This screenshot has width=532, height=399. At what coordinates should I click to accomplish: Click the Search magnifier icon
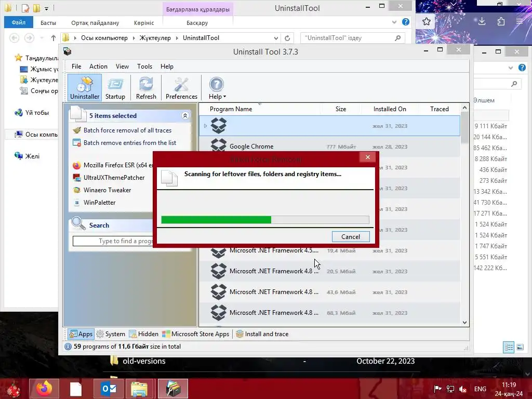click(78, 223)
